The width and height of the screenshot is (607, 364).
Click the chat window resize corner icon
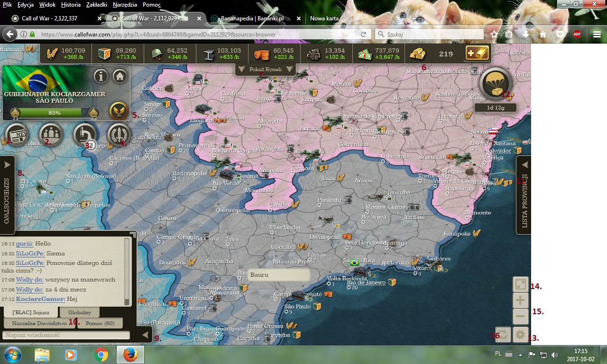[x=132, y=234]
